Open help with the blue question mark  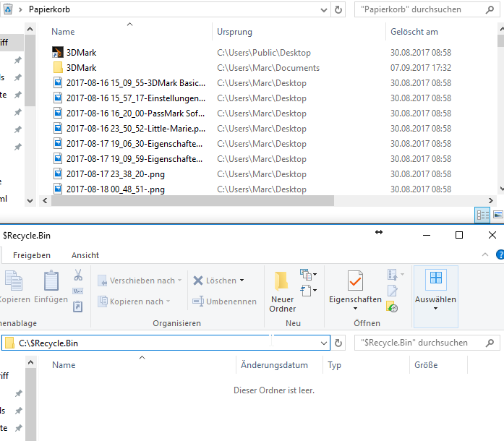pyautogui.click(x=500, y=255)
